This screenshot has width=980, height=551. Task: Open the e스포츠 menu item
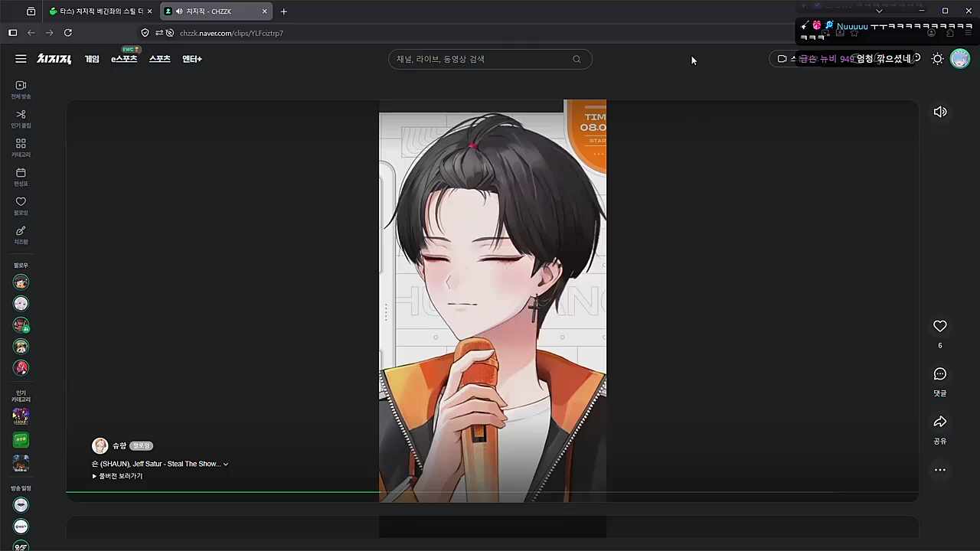point(124,59)
